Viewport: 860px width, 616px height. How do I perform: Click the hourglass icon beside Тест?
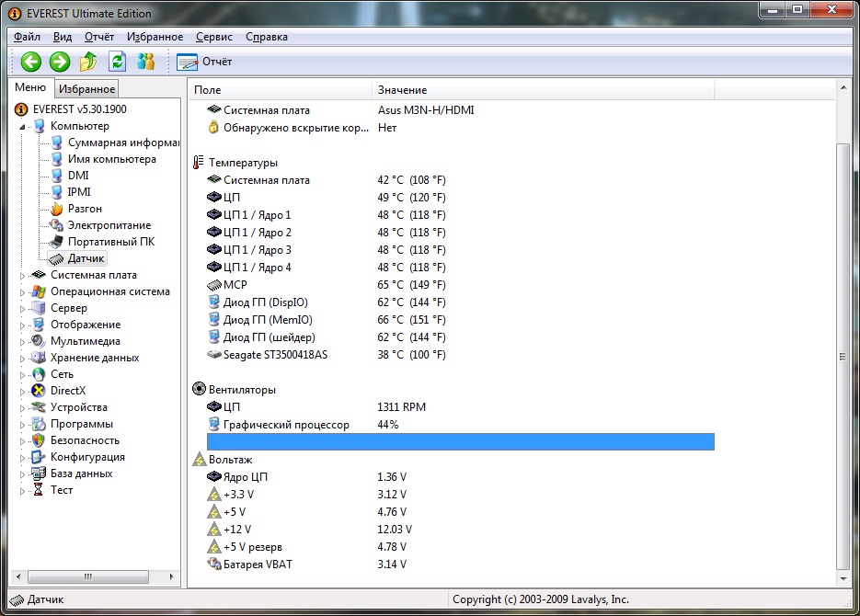(39, 490)
